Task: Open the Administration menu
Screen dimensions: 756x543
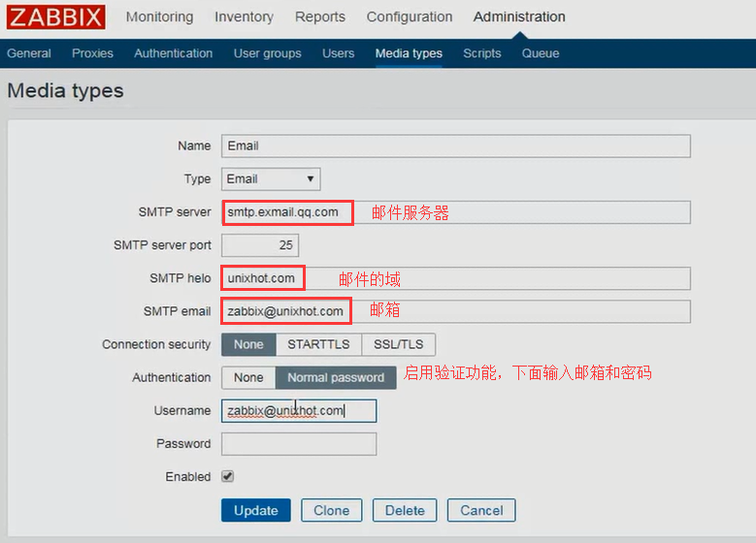Action: click(519, 16)
